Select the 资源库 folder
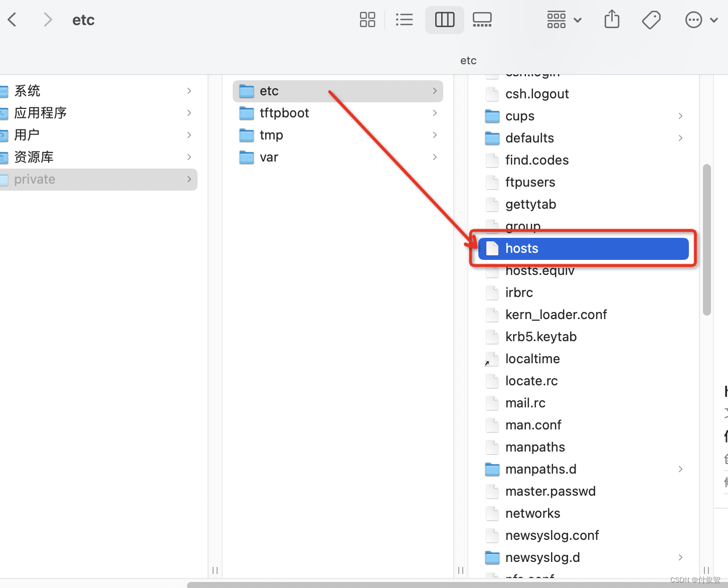This screenshot has width=728, height=588. (99, 157)
